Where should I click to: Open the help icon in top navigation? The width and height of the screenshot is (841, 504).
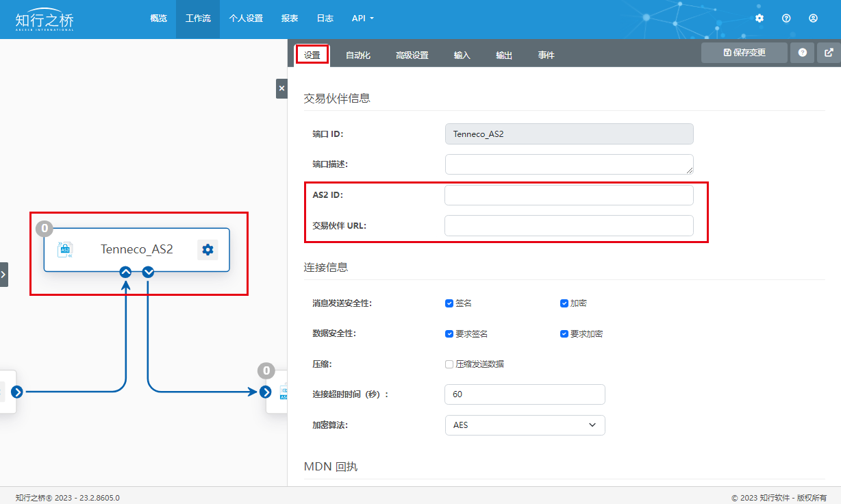786,18
